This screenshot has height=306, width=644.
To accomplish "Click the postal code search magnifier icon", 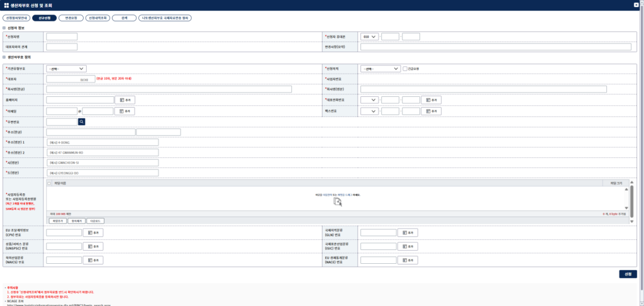I will pos(82,122).
